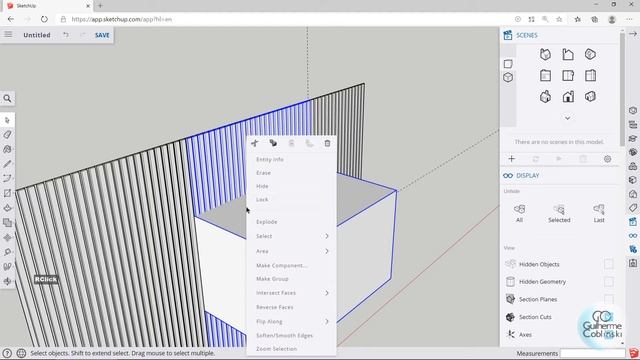Image resolution: width=640 pixels, height=360 pixels.
Task: Toggle Section Planes checkbox
Action: 608,299
